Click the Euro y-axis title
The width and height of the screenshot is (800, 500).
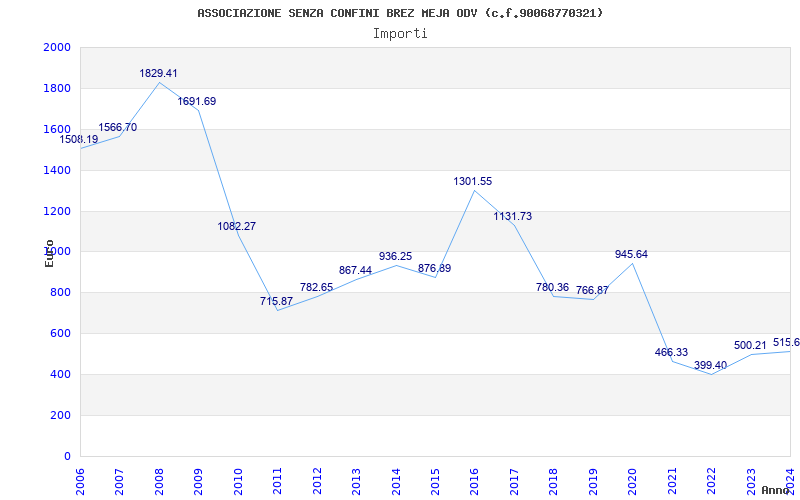(x=49, y=254)
